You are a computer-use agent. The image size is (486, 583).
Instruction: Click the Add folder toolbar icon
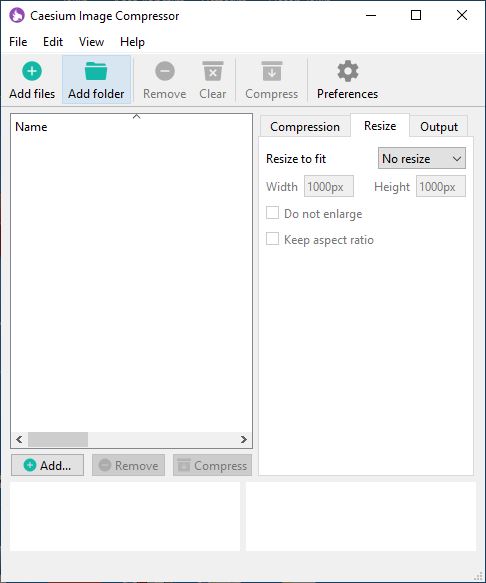(96, 71)
